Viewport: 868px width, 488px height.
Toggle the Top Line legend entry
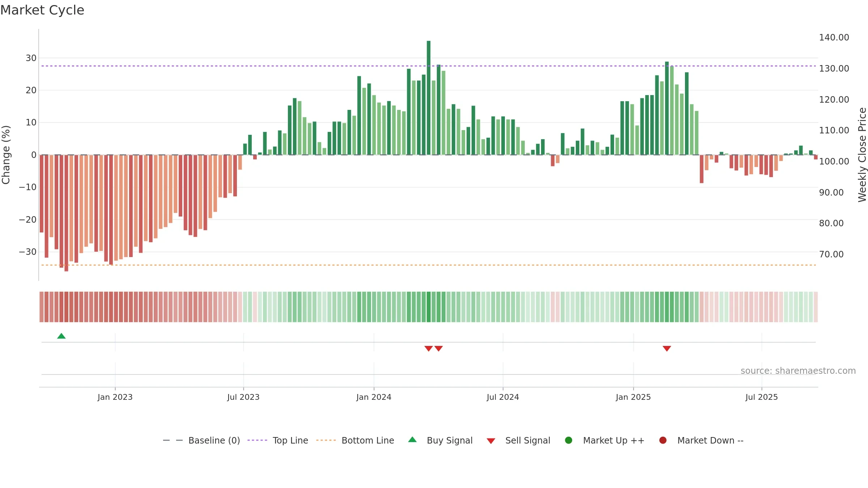click(x=278, y=440)
